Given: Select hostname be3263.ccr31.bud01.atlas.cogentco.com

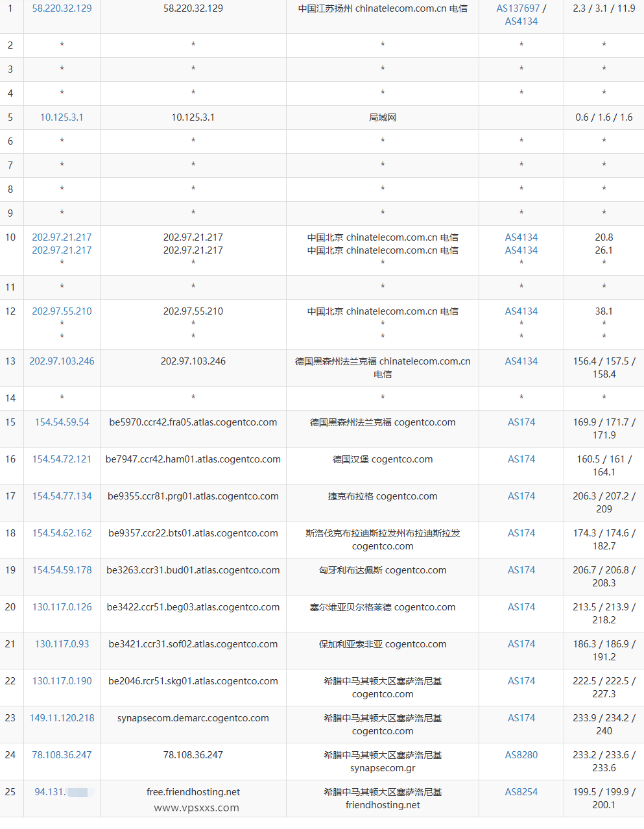Looking at the screenshot, I should tap(193, 570).
